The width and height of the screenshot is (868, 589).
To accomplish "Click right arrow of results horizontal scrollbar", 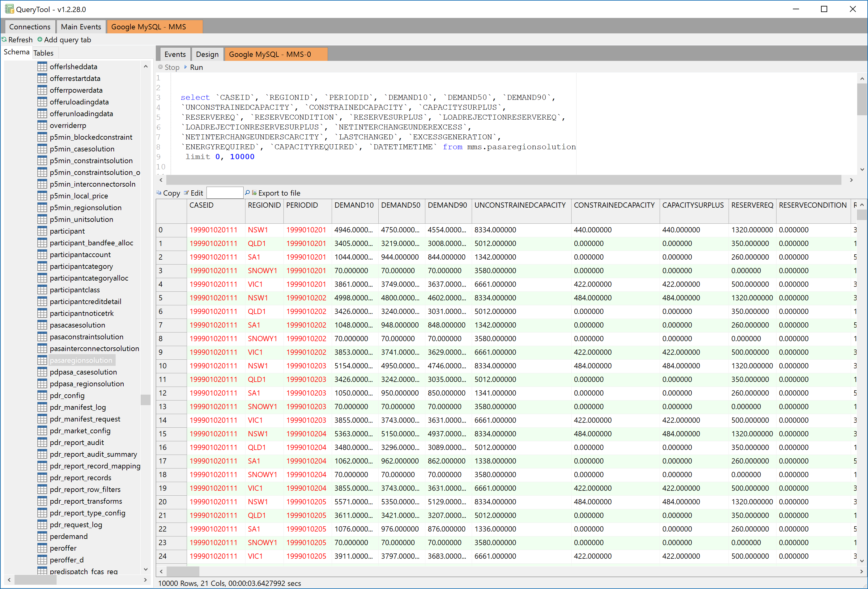I will click(x=861, y=571).
